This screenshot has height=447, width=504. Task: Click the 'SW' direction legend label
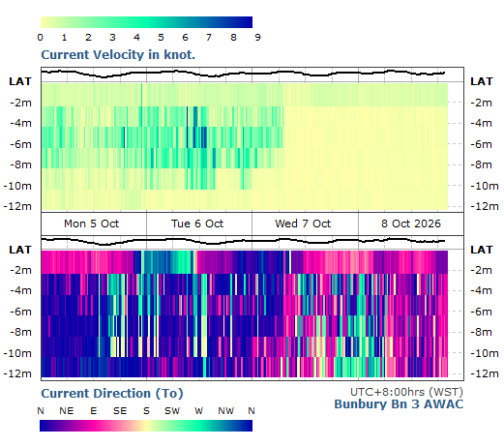(172, 411)
